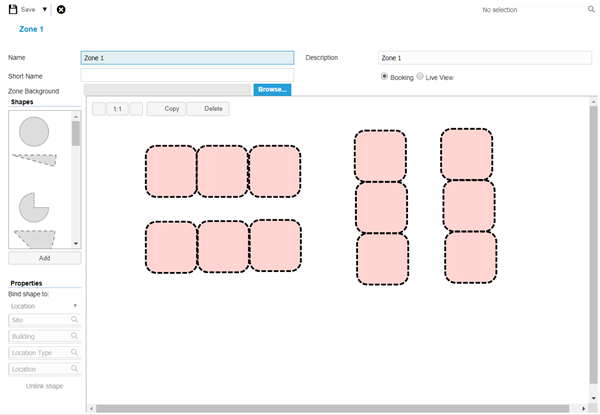The image size is (600, 415).
Task: Click the Copy toolbar button
Action: click(172, 108)
